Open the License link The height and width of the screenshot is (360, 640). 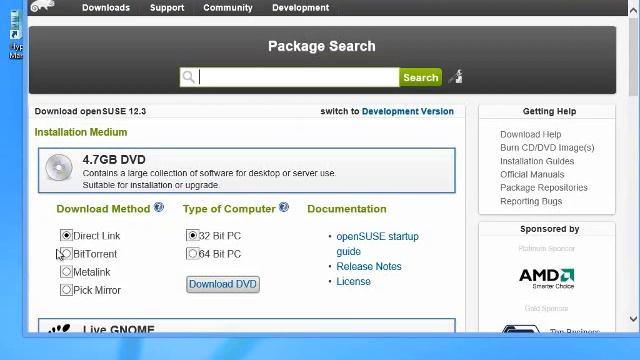pos(353,281)
